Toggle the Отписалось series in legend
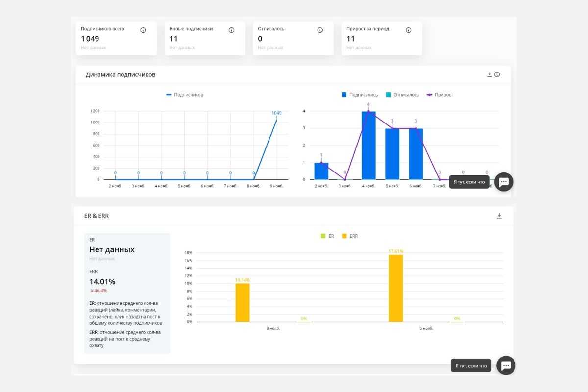The height and width of the screenshot is (392, 588). [402, 95]
